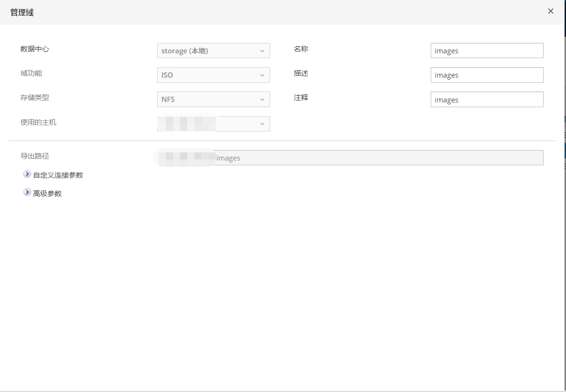Click the 名称 input field
566x392 pixels.
pos(486,50)
